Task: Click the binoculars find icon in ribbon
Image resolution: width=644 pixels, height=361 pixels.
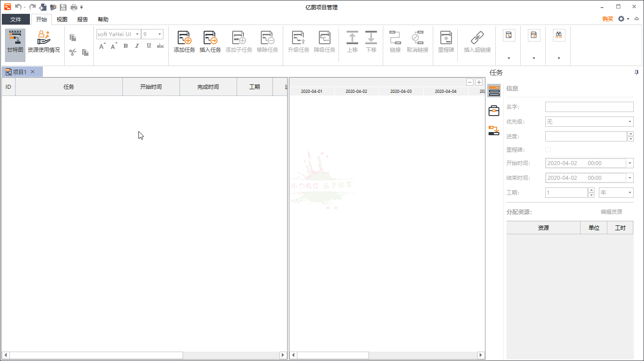Action: (x=559, y=35)
